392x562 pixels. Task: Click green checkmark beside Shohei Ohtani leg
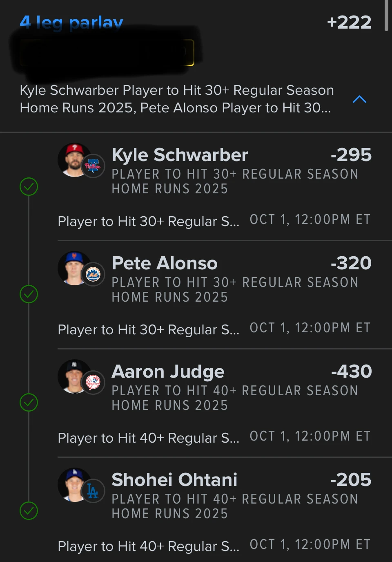(29, 511)
